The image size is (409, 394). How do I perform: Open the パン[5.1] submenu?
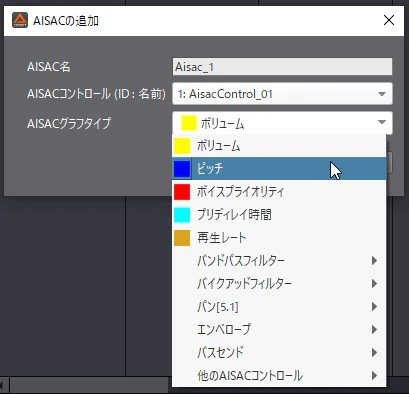pos(279,307)
